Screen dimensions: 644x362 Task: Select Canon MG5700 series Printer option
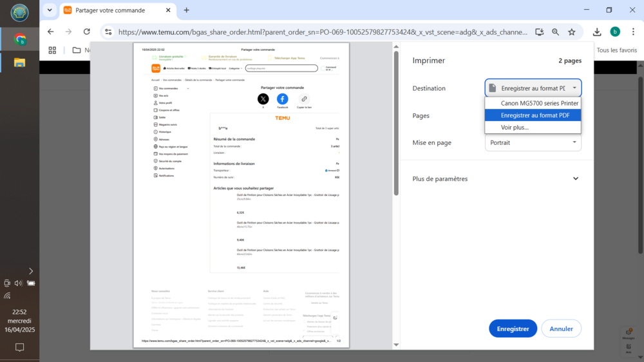click(x=539, y=103)
